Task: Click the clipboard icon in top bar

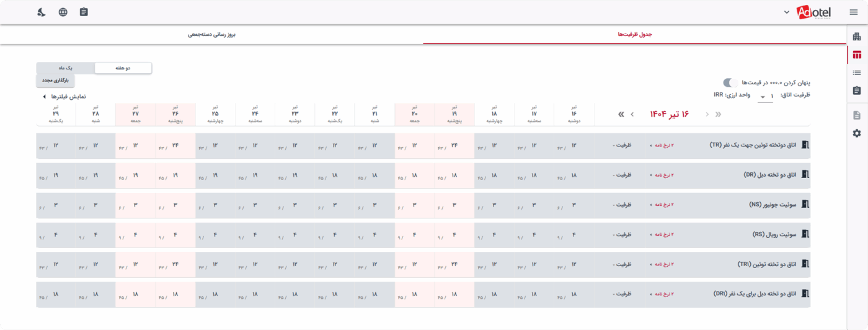Action: point(84,12)
